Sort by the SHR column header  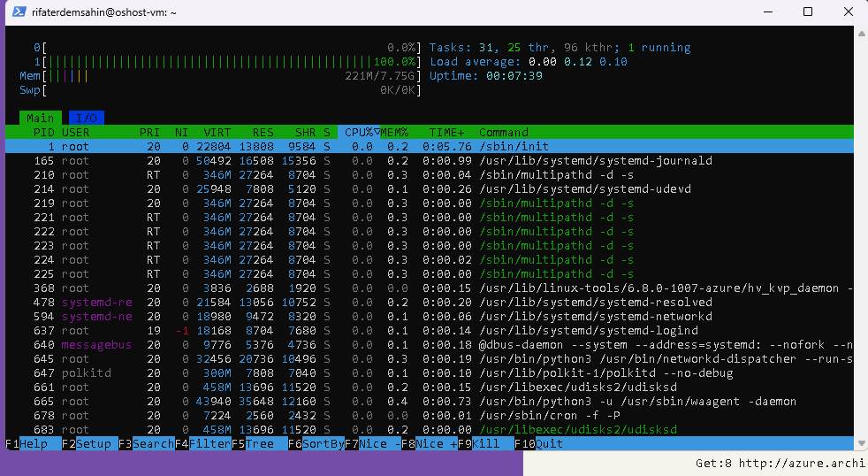pos(306,133)
